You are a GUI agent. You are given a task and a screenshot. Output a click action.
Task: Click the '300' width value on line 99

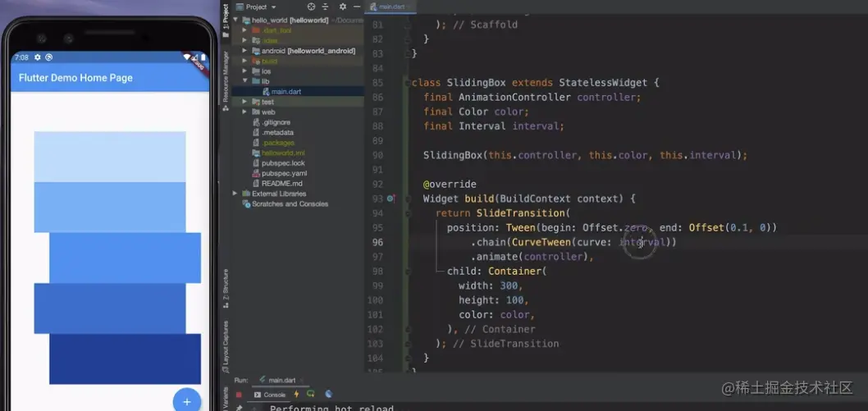click(508, 285)
